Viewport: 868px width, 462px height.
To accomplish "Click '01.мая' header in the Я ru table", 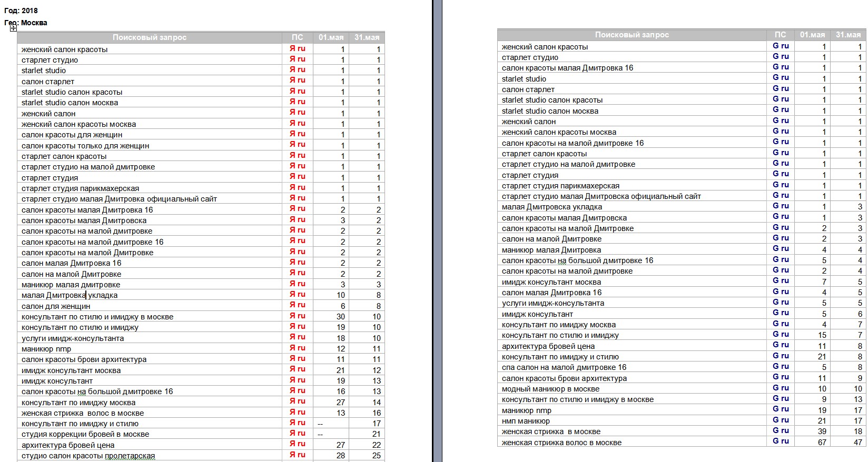I will (x=331, y=37).
